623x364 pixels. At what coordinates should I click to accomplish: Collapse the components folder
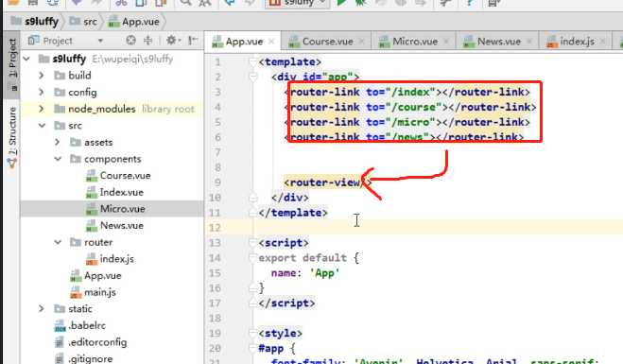[58, 159]
